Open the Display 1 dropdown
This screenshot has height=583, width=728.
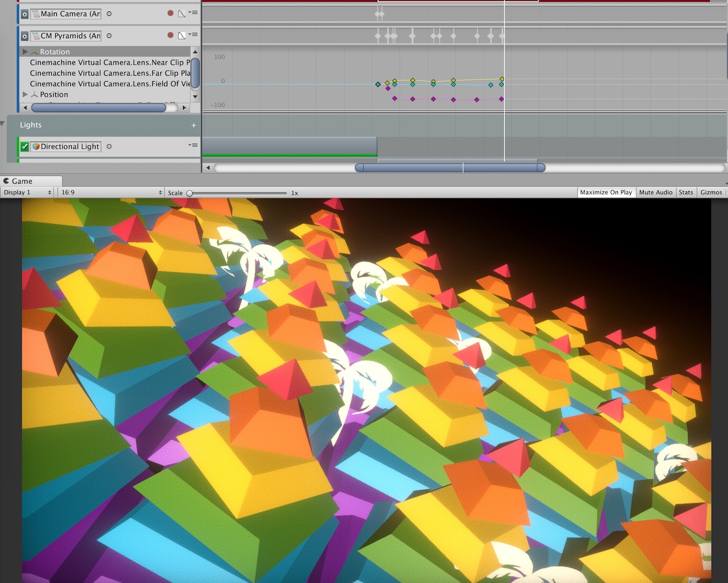[27, 192]
